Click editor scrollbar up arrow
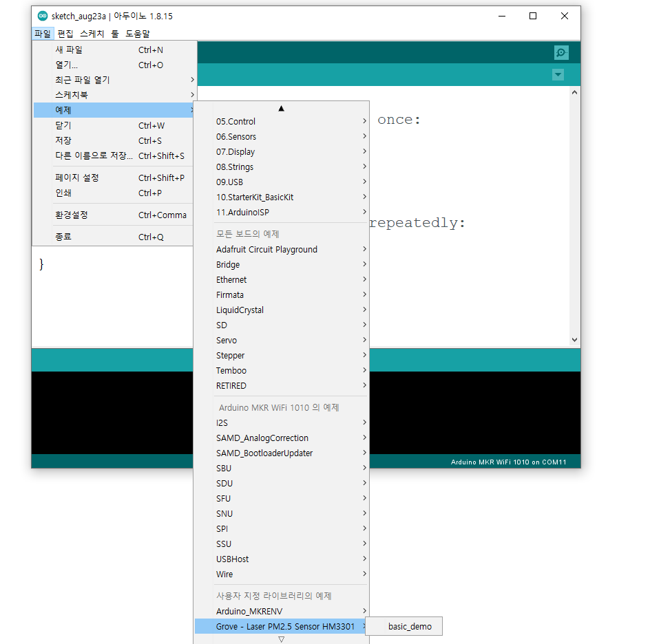 pos(574,92)
